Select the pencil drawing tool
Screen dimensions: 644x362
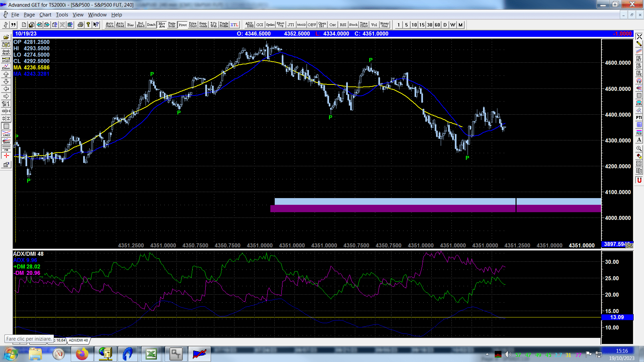[639, 44]
